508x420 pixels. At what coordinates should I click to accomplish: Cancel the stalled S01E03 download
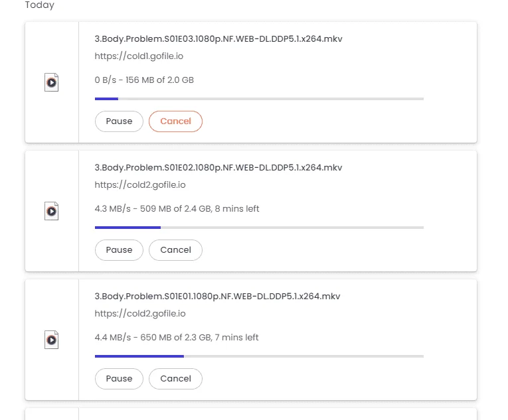click(175, 121)
